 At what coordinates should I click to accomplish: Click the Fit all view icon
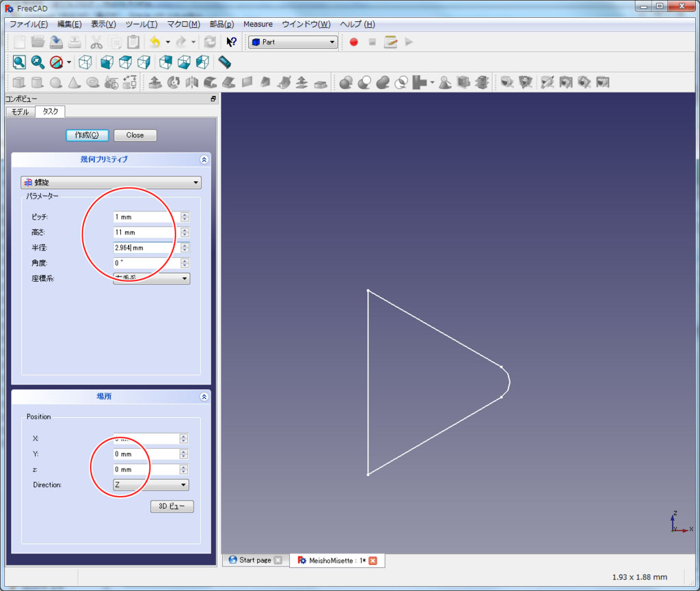pyautogui.click(x=19, y=62)
